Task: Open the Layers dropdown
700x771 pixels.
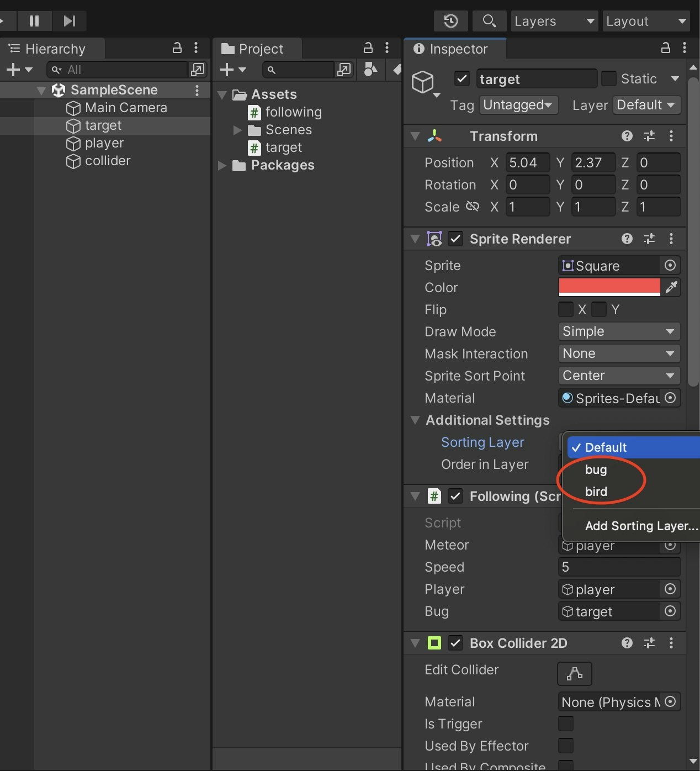Action: tap(554, 21)
